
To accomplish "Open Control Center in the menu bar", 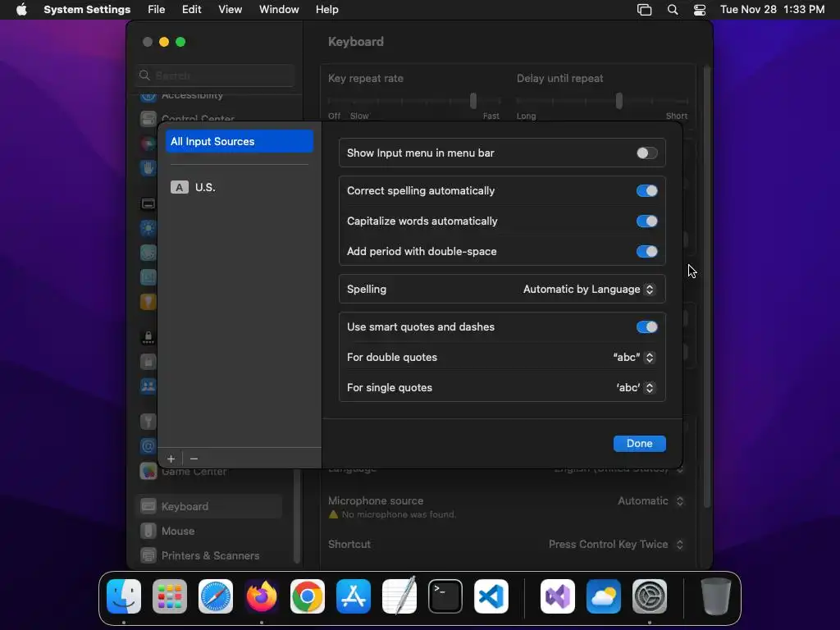I will [699, 10].
